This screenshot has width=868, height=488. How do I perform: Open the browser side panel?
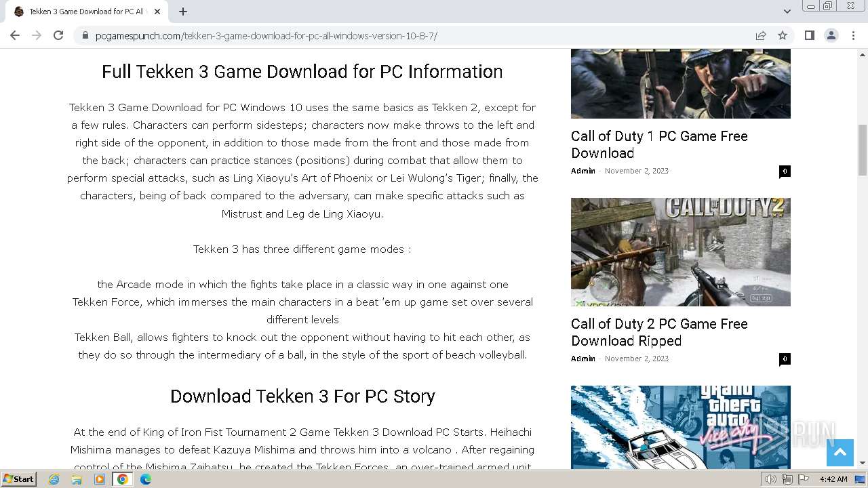click(x=809, y=35)
